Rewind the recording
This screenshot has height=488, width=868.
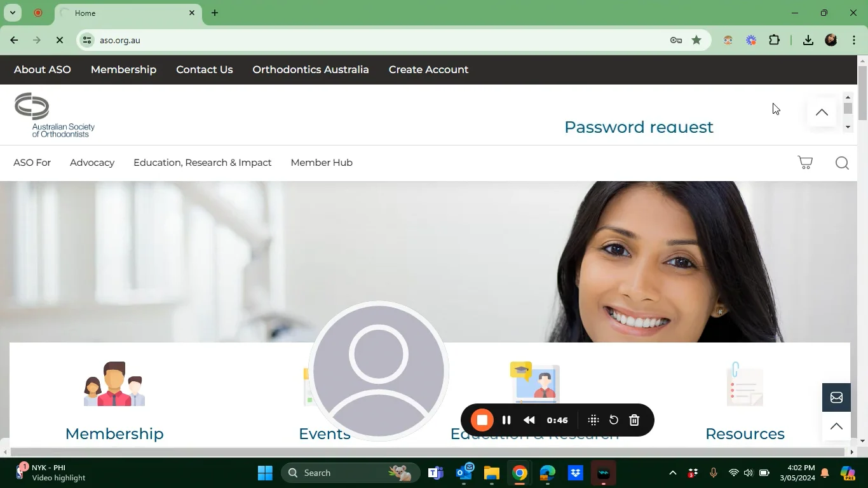(529, 420)
